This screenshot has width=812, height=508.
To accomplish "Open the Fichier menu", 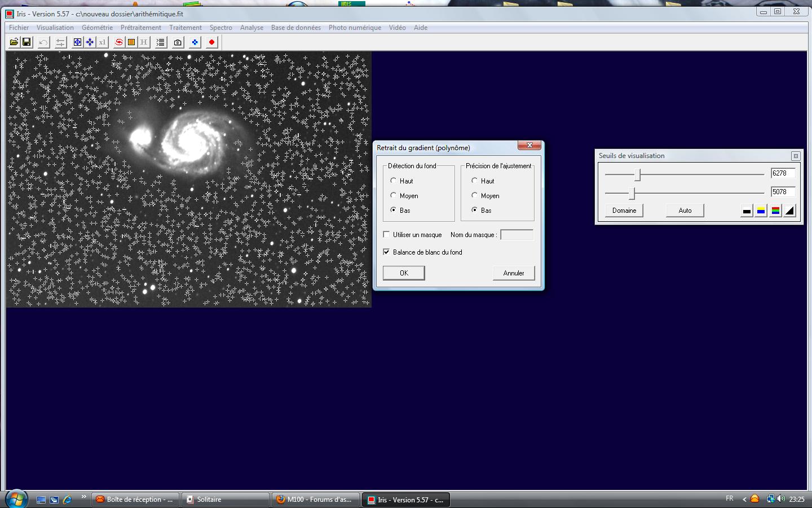I will pyautogui.click(x=19, y=27).
